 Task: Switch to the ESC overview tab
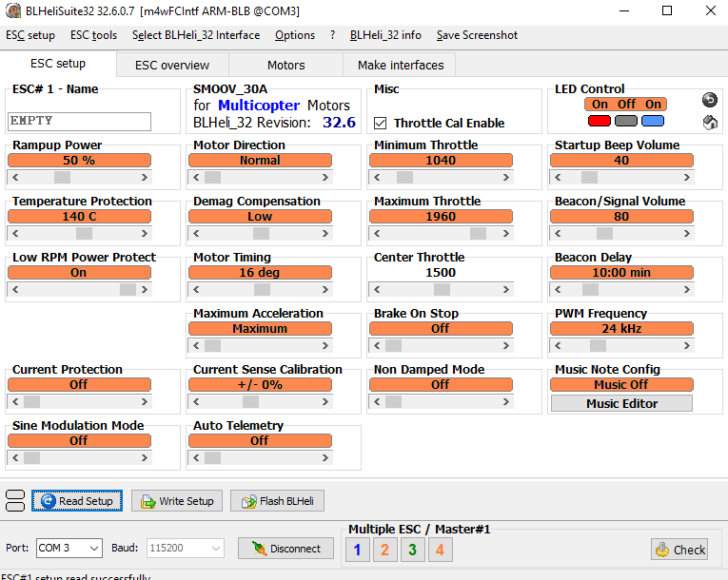pyautogui.click(x=172, y=65)
